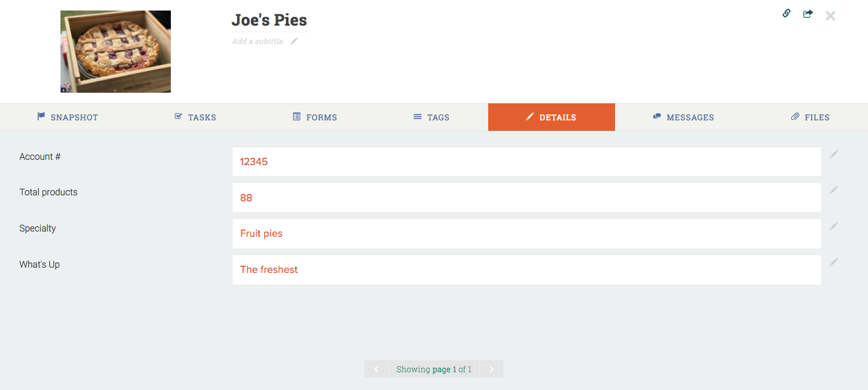Open the Files tab
Screen dimensions: 868x390
pyautogui.click(x=810, y=117)
